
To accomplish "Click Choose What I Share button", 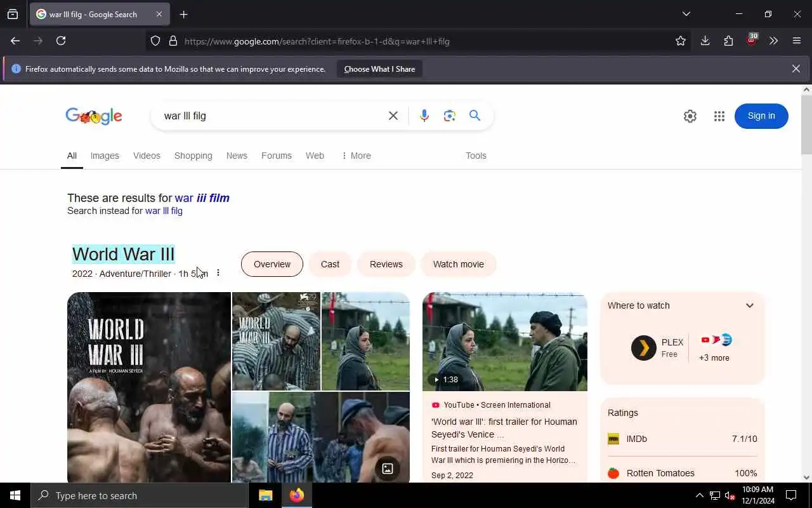I will click(379, 69).
